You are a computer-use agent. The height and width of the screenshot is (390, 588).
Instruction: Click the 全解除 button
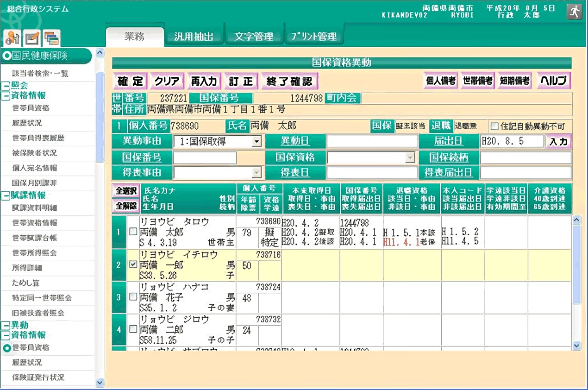[125, 206]
